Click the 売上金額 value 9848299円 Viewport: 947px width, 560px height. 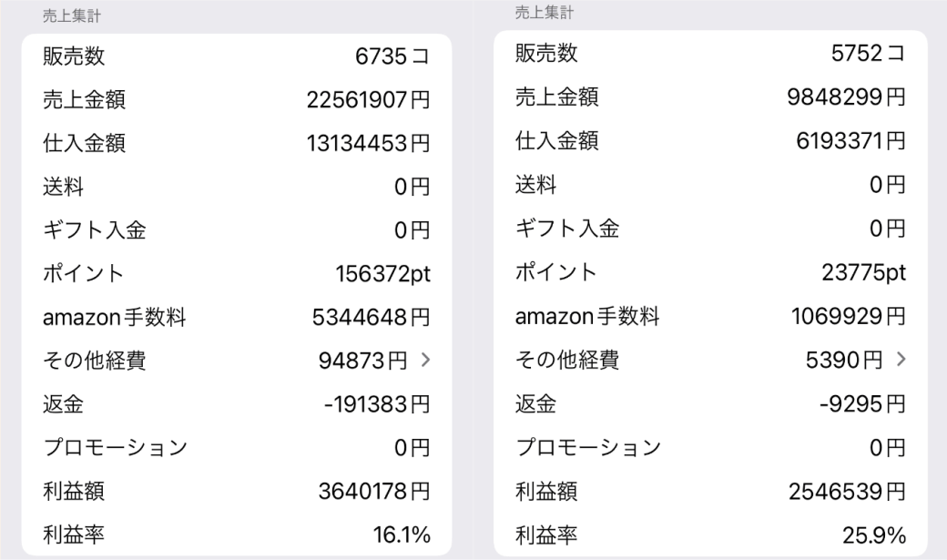coord(846,97)
